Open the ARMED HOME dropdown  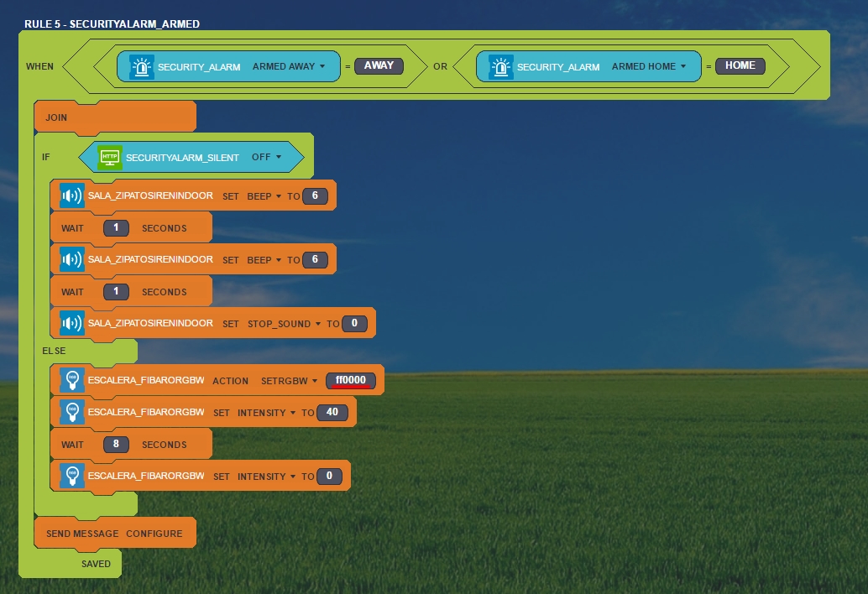(x=649, y=67)
